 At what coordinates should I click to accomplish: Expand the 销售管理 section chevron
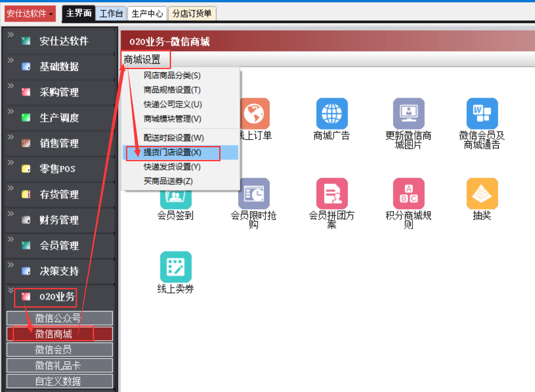coord(10,136)
